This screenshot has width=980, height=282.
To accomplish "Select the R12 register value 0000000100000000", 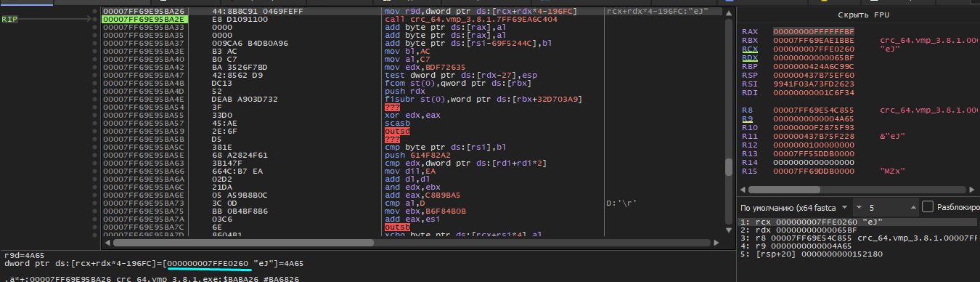I will point(813,145).
